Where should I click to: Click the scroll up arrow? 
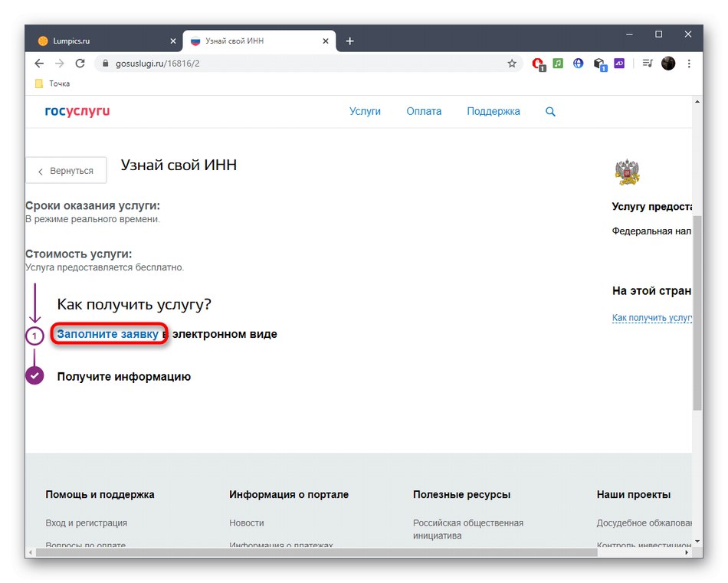click(x=697, y=101)
